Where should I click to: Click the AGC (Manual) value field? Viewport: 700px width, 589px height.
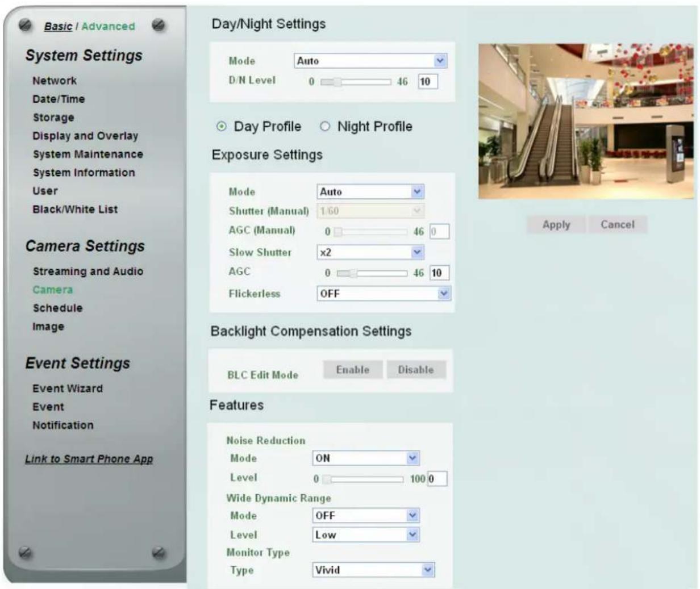point(439,232)
